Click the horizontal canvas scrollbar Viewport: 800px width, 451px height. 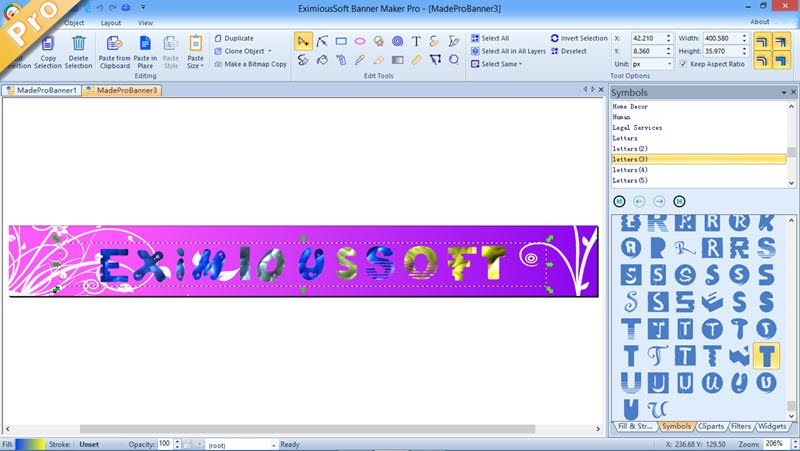[x=307, y=429]
